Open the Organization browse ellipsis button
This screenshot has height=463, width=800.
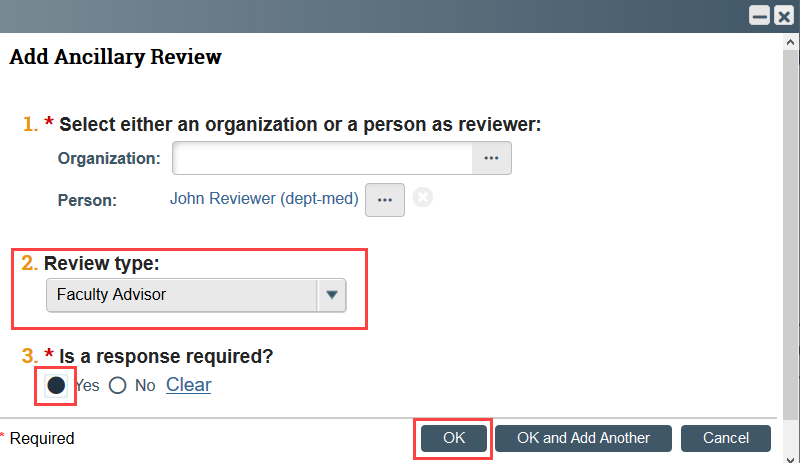(491, 158)
